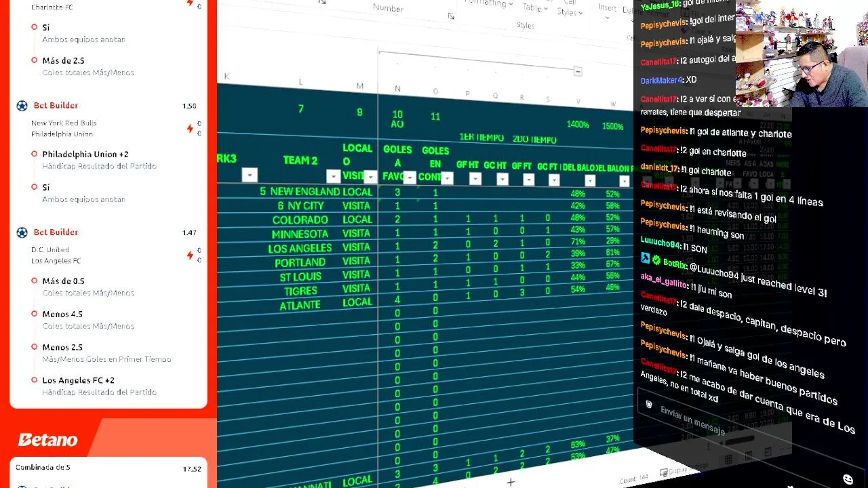The image size is (868, 488).
Task: Click the soccer ball icon beside the 1.47 Bet Builder
Action: 22,232
